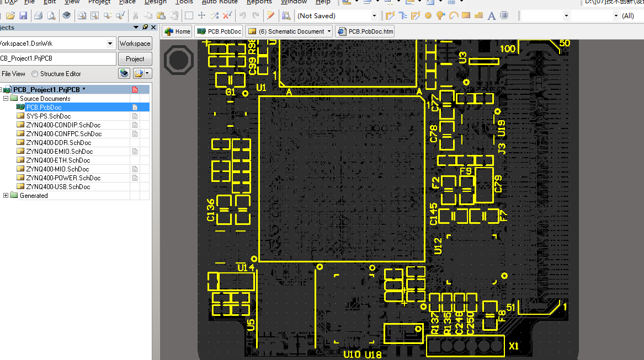This screenshot has height=360, width=644.
Task: Open the workspace name dropdown
Action: click(110, 44)
